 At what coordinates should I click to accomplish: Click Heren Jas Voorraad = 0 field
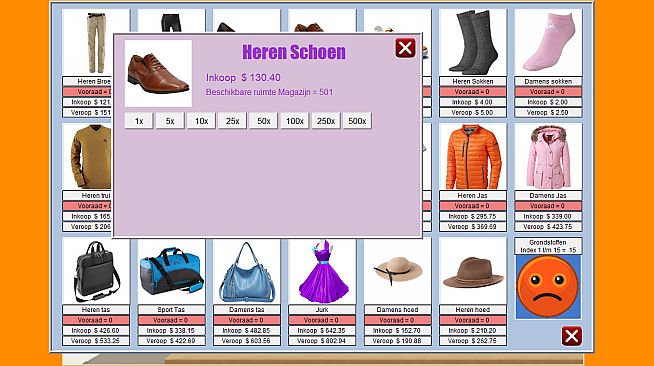[x=473, y=206]
